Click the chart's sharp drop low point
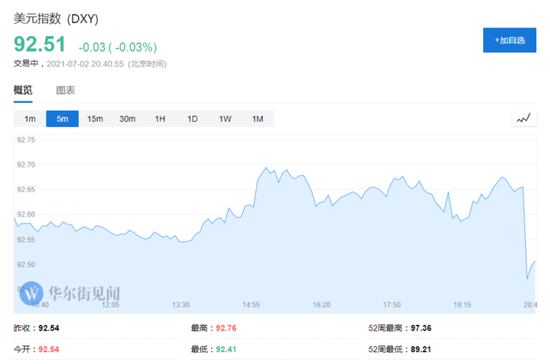This screenshot has width=550, height=364. pyautogui.click(x=527, y=279)
